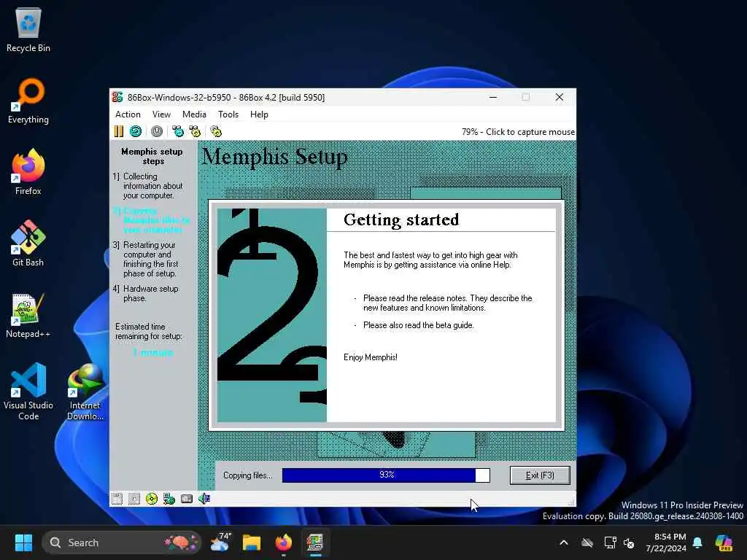Click the hard disk status bar icon
This screenshot has height=560, width=747.
point(187,499)
